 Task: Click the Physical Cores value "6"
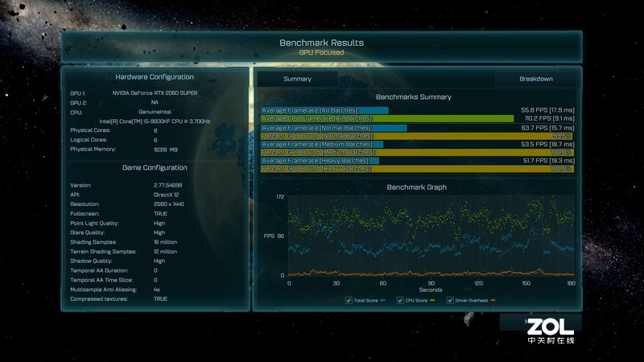pyautogui.click(x=155, y=130)
